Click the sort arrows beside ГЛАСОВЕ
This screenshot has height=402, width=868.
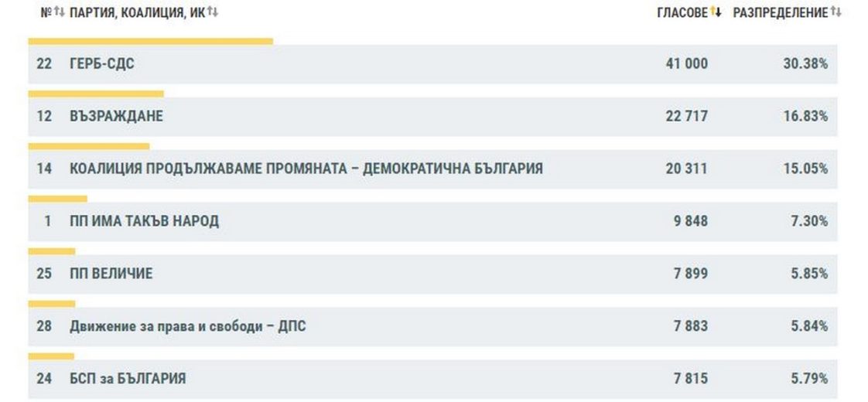point(716,12)
